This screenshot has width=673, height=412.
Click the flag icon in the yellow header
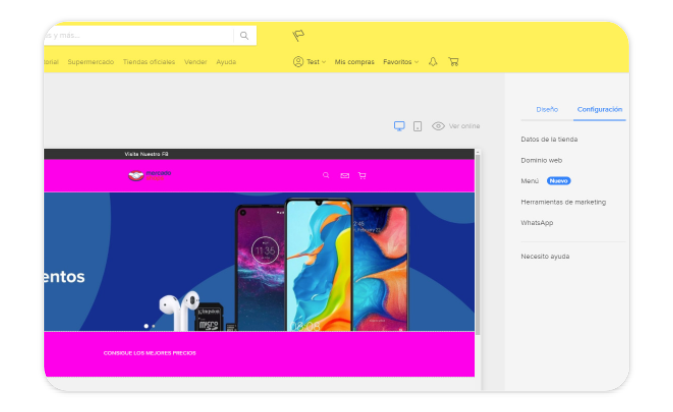pos(298,35)
